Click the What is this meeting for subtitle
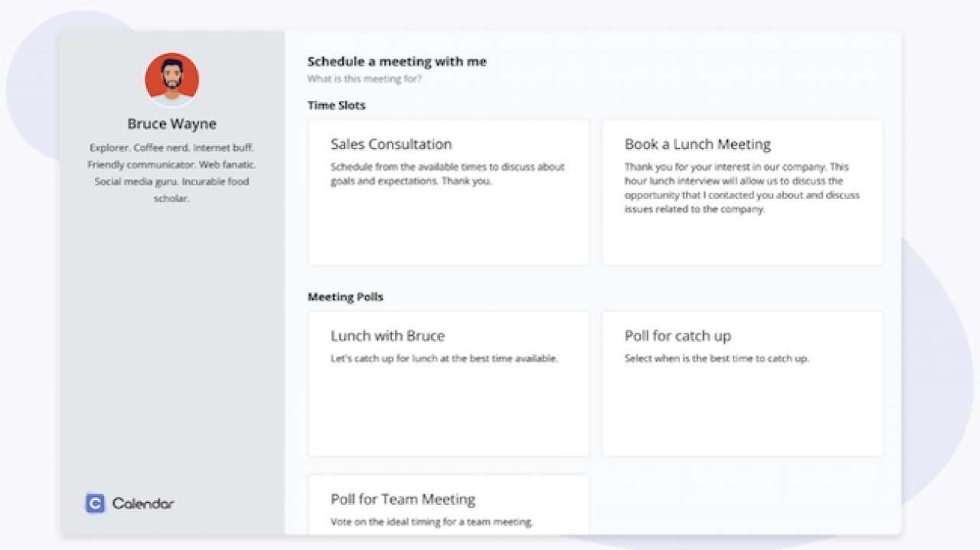Viewport: 980px width, 550px height. (x=364, y=79)
